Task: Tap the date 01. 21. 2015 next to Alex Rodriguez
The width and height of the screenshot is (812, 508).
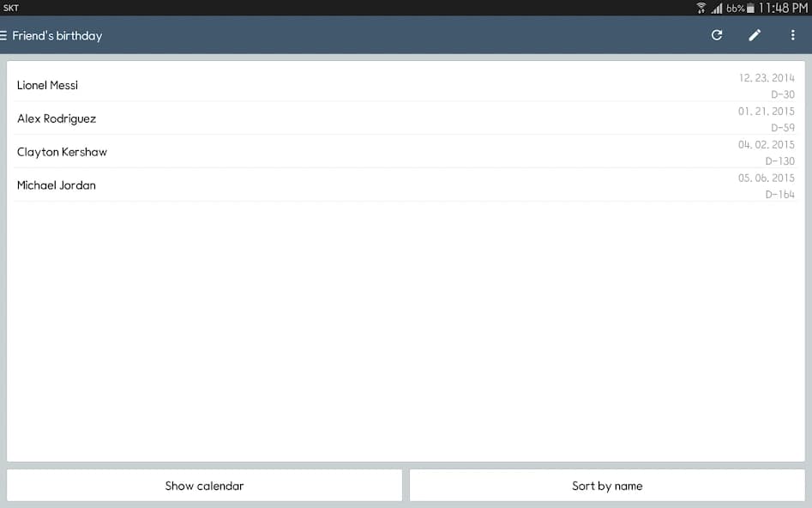Action: (766, 111)
